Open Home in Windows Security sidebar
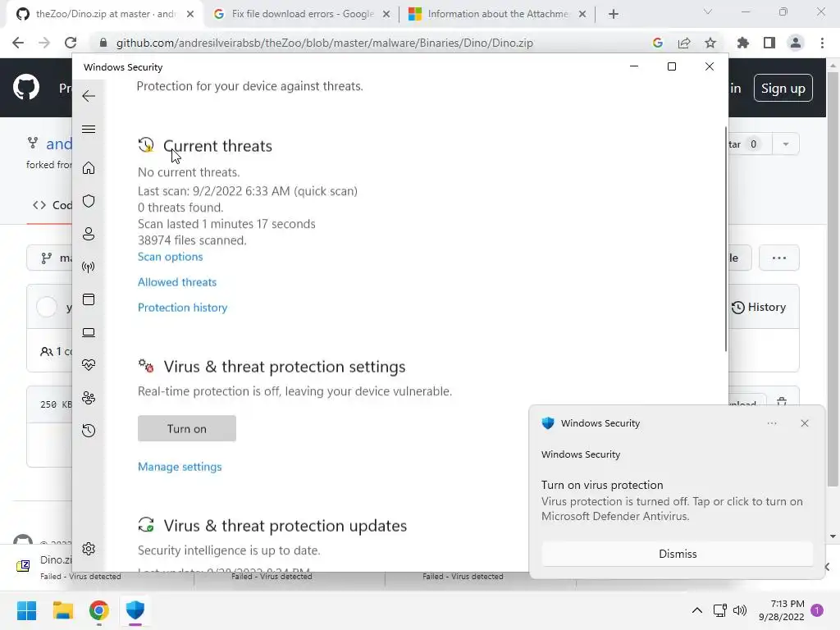The height and width of the screenshot is (630, 840). [89, 168]
